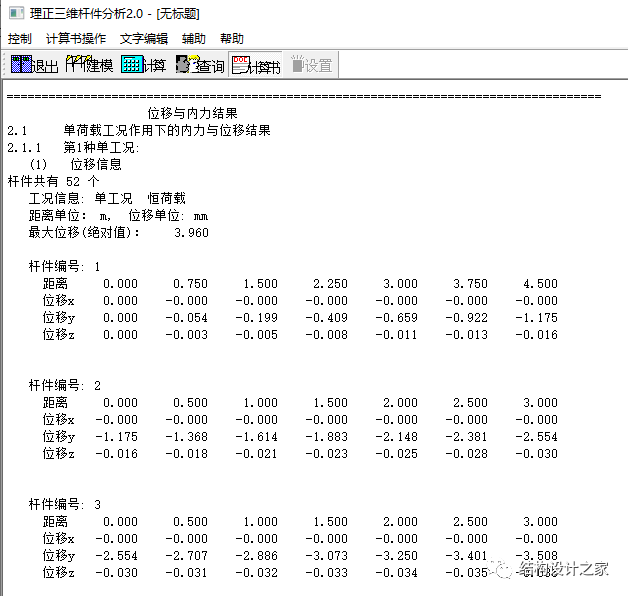Open the 查询 (query) toolbar tool
Viewport: 628px width, 596px height.
200,64
